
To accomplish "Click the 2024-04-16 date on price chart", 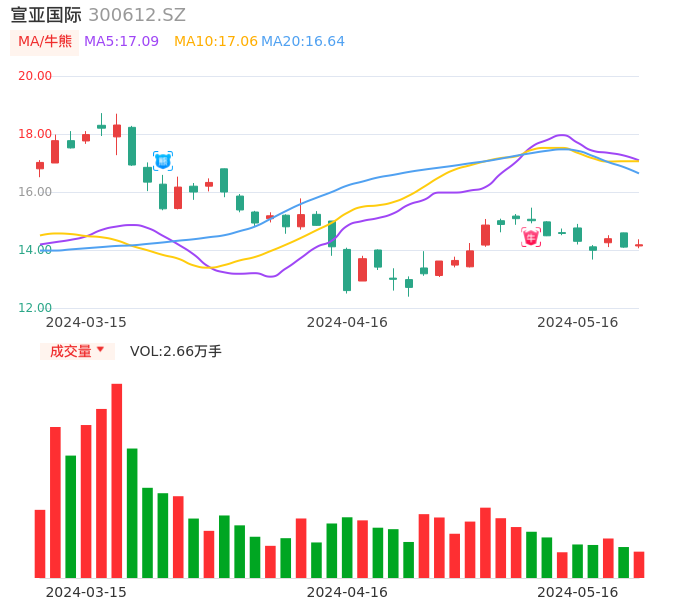I will coord(347,322).
